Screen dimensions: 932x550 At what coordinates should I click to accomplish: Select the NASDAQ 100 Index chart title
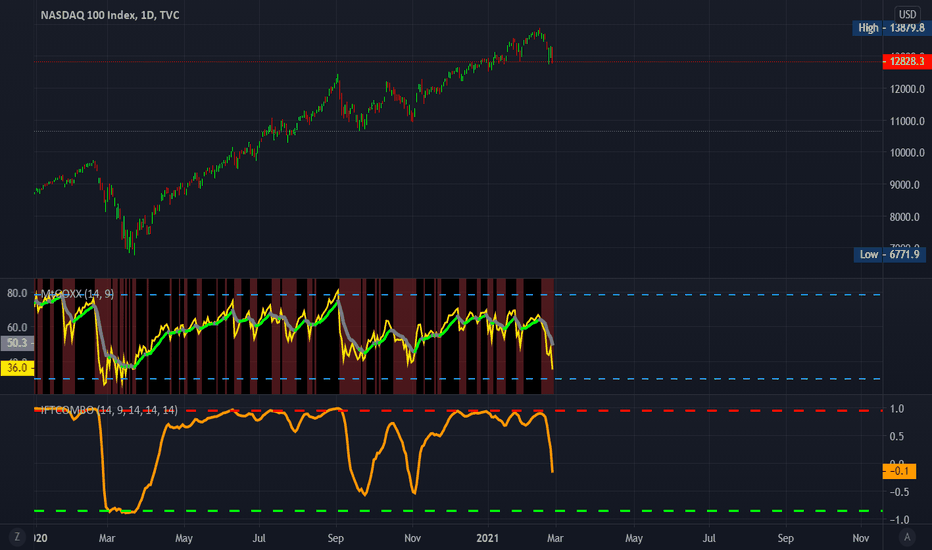tap(110, 15)
